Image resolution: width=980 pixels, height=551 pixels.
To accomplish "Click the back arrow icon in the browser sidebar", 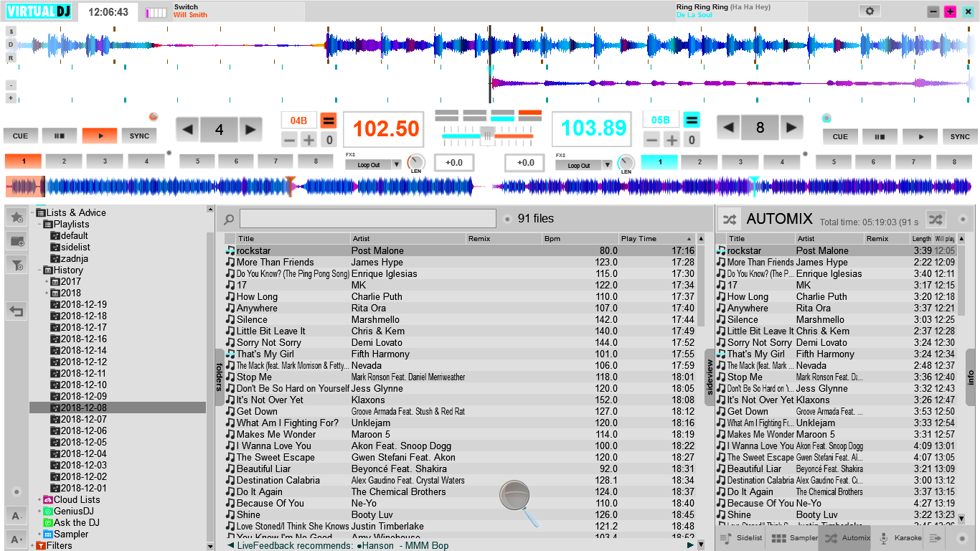I will (x=17, y=311).
